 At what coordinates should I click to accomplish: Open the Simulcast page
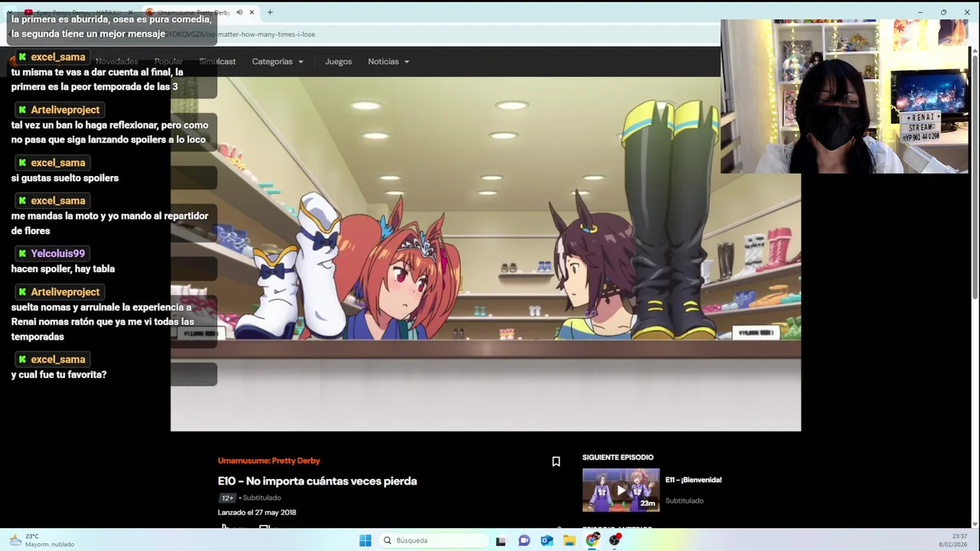217,61
